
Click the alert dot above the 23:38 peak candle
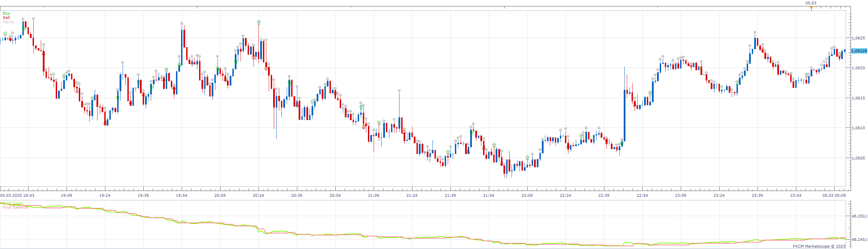click(755, 32)
